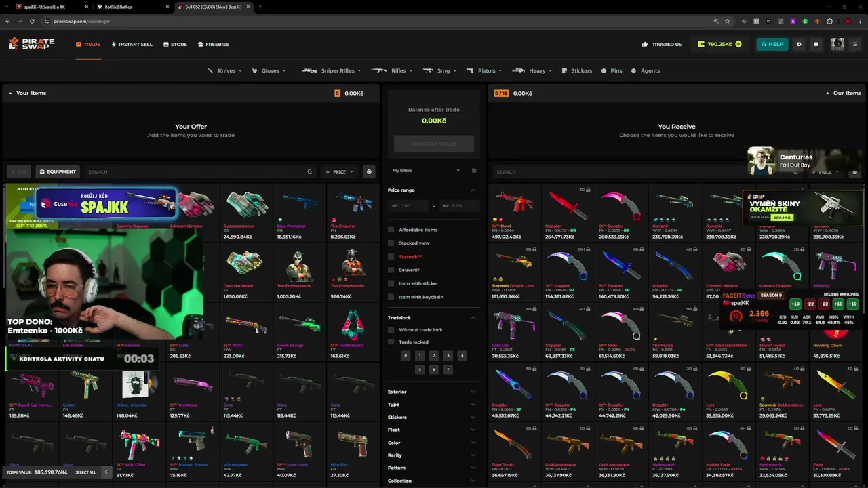
Task: Add funds with the green plus icon
Action: pyautogui.click(x=738, y=44)
